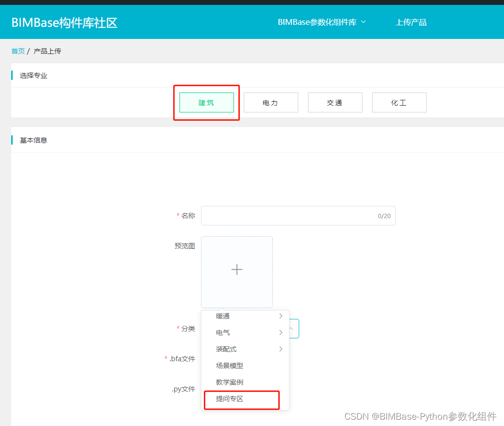
Task: Select the 建筑 specialty button
Action: [x=207, y=103]
